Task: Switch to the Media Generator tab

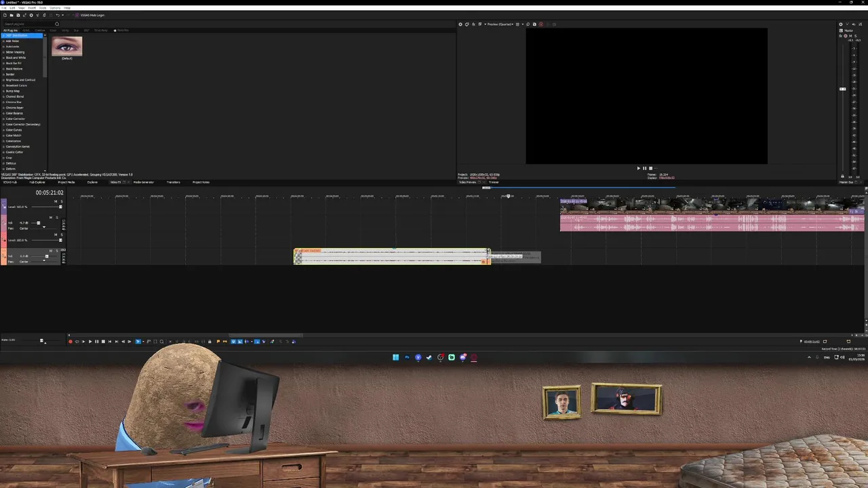Action: pos(144,182)
